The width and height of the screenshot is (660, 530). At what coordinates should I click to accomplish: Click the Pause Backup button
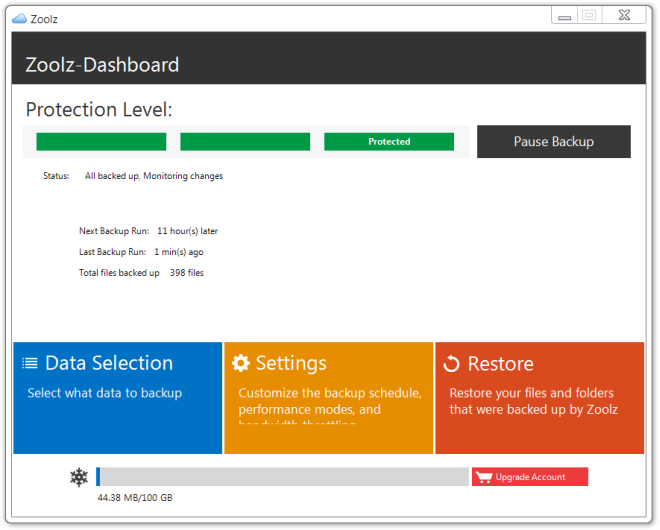coord(554,141)
